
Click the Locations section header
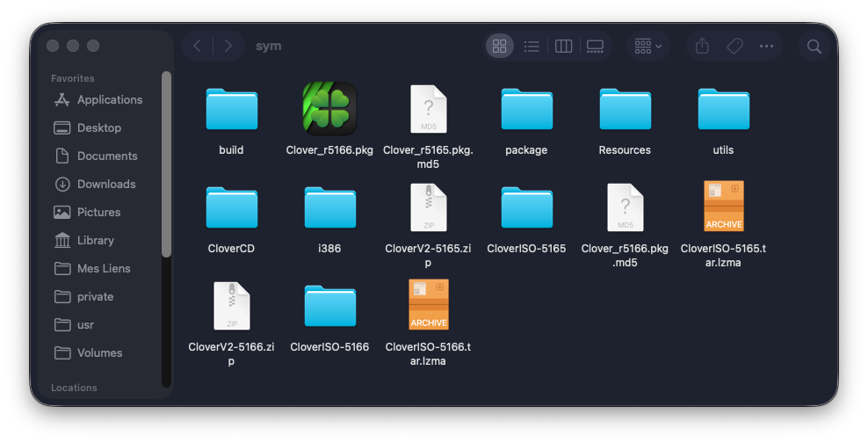74,388
